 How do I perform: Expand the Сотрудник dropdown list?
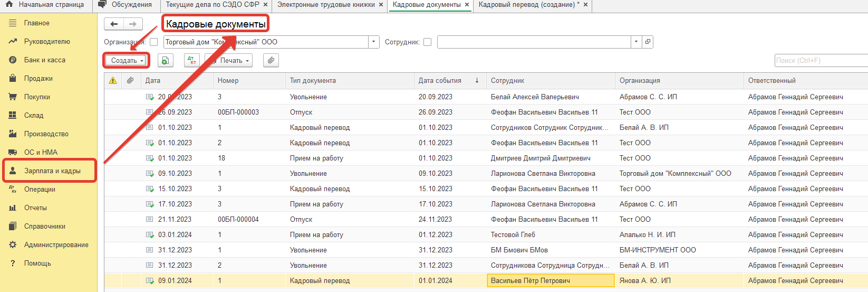[636, 42]
